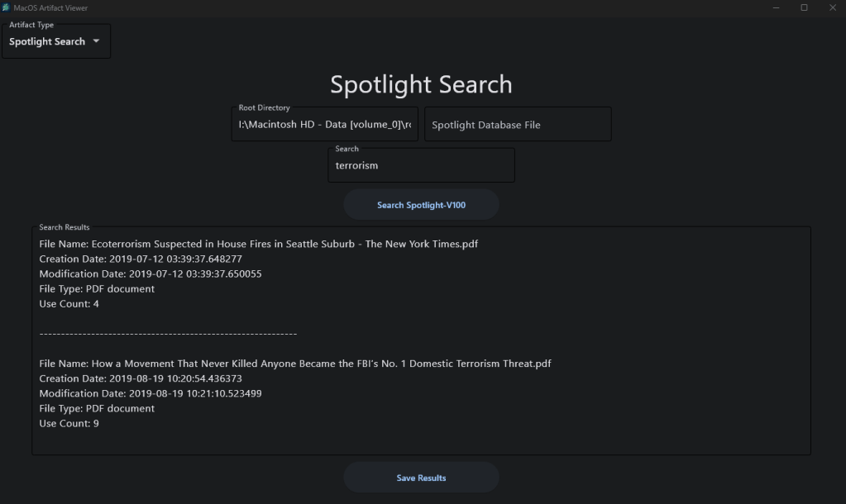Click the 2019-07-12 Creation Date line

click(141, 259)
